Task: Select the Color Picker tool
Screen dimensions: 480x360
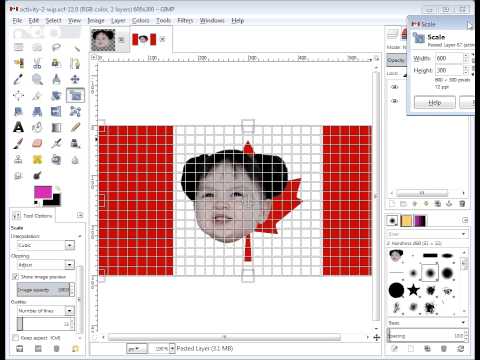Action: point(19,79)
